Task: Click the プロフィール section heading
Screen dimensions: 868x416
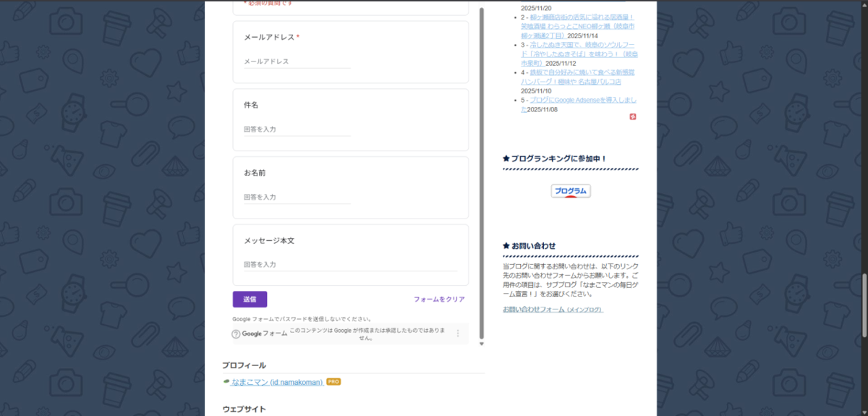Action: click(244, 365)
